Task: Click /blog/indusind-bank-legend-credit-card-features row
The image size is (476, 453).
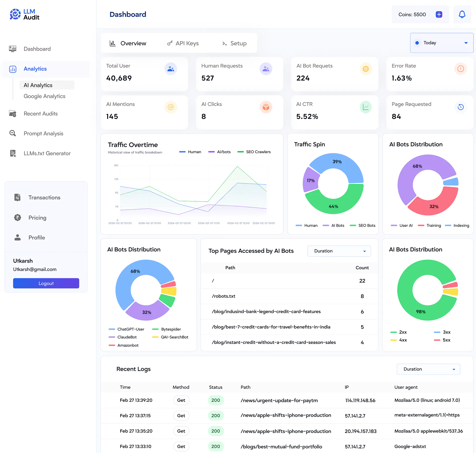Action: pyautogui.click(x=289, y=311)
